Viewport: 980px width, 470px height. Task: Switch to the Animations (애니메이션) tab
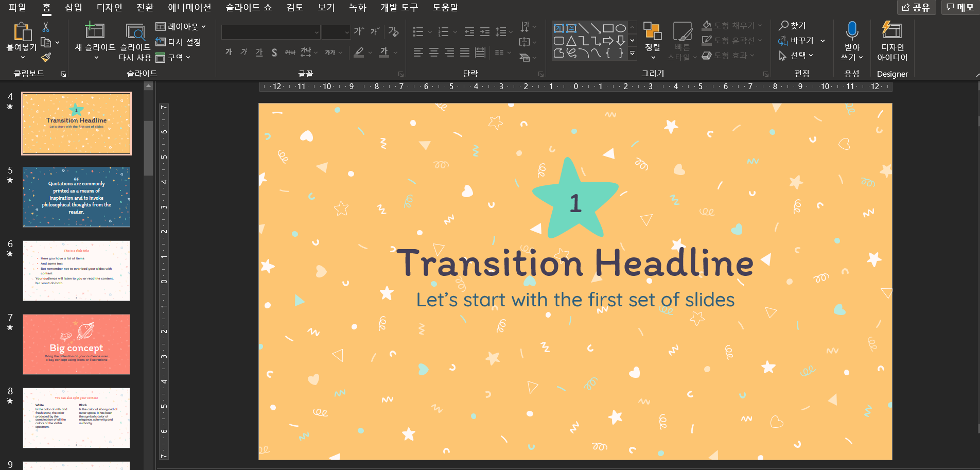(x=189, y=7)
